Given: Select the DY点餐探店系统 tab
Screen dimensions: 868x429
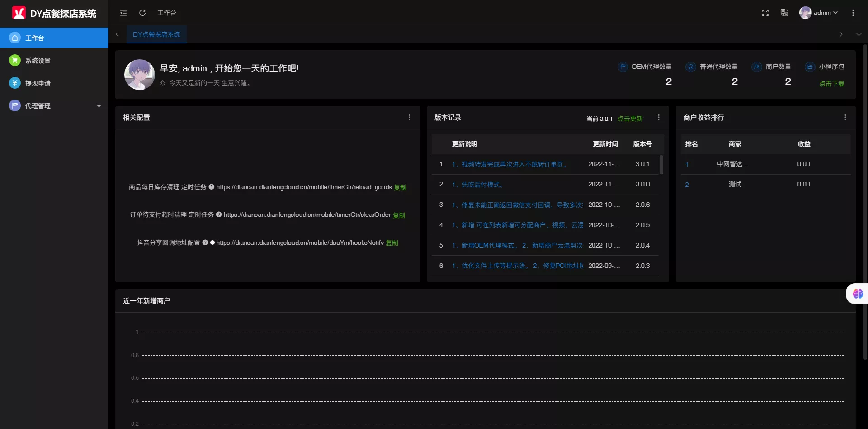Looking at the screenshot, I should pos(156,34).
